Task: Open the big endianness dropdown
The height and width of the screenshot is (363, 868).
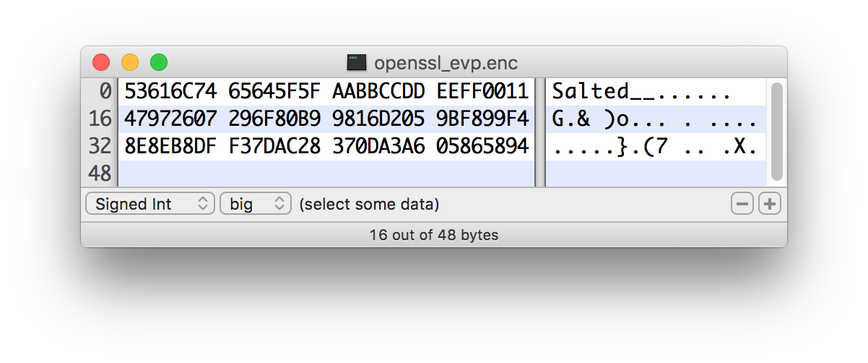Action: [x=255, y=205]
